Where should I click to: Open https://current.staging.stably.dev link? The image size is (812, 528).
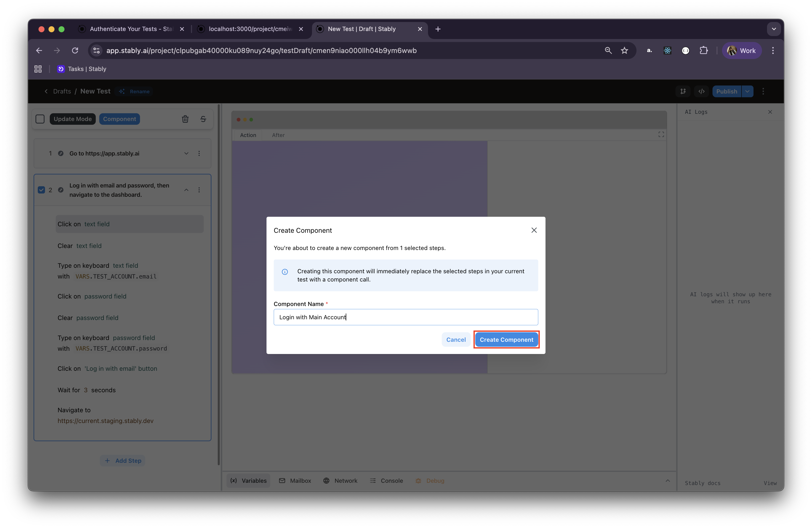click(105, 420)
